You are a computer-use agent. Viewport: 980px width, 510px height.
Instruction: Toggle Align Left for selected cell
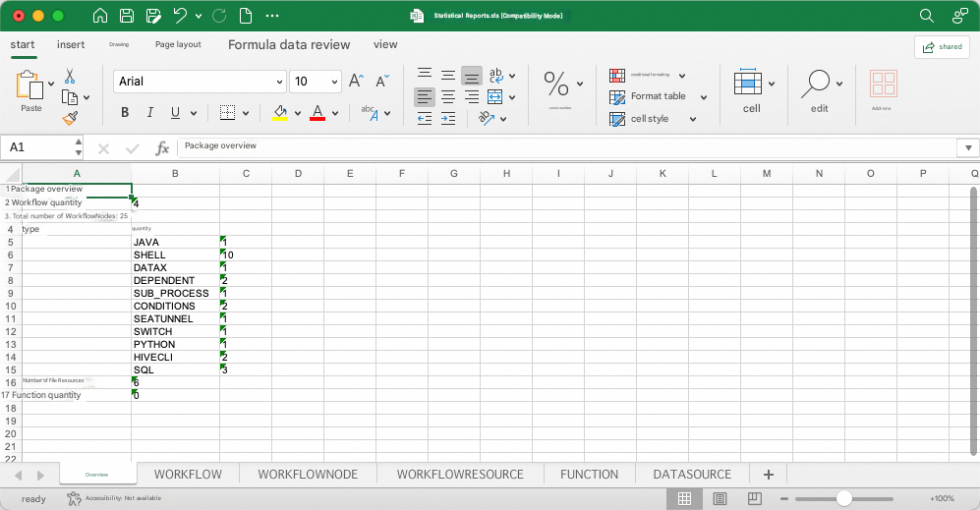click(425, 97)
